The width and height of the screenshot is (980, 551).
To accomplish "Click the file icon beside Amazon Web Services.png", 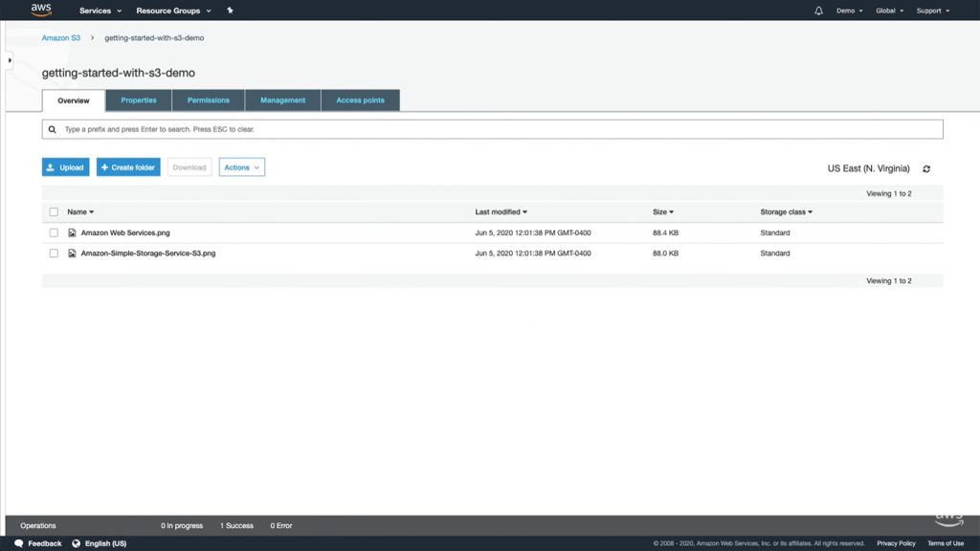I will coord(71,231).
